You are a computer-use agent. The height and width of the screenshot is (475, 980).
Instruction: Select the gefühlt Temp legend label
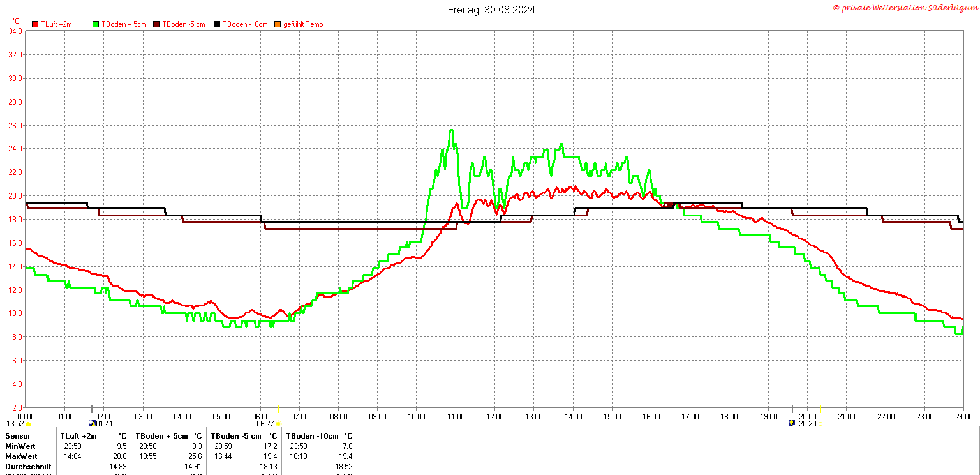coord(303,24)
